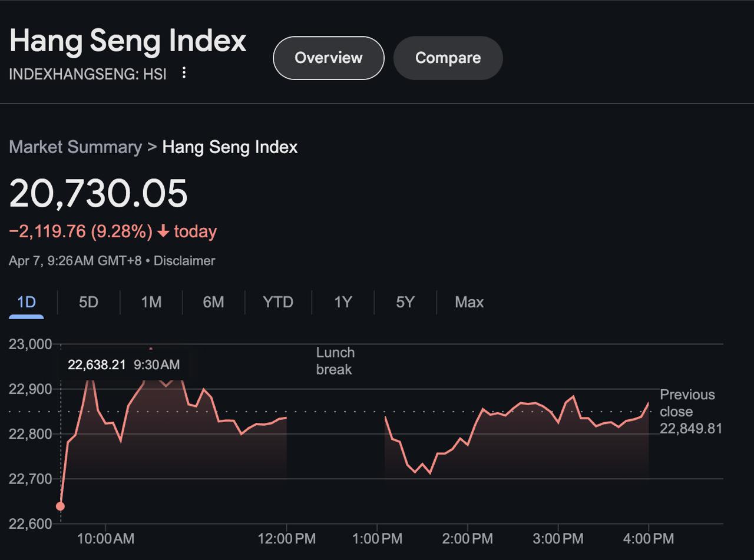Select the 1Y chart range
Image resolution: width=754 pixels, height=560 pixels.
coord(343,302)
